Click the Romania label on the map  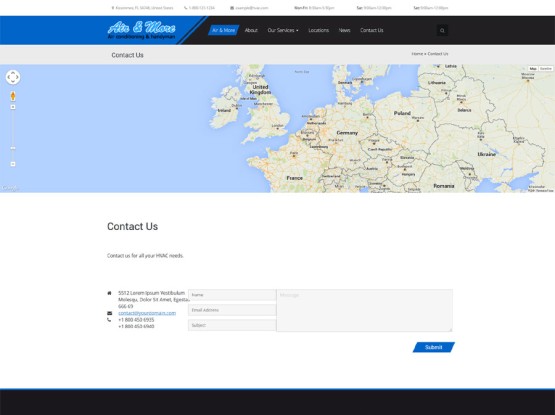(x=444, y=186)
